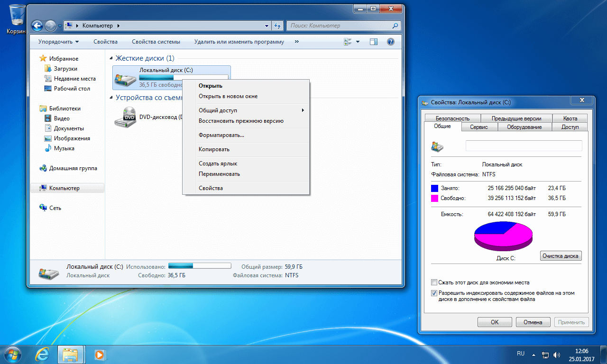Click the Рабочий стол icon in the sidebar
607x364 pixels.
(48, 89)
